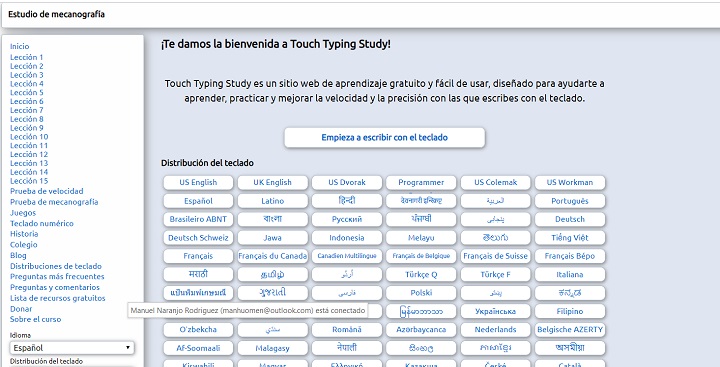Screen dimensions: 720x367
Task: Open Lección 2
Action: pos(27,66)
